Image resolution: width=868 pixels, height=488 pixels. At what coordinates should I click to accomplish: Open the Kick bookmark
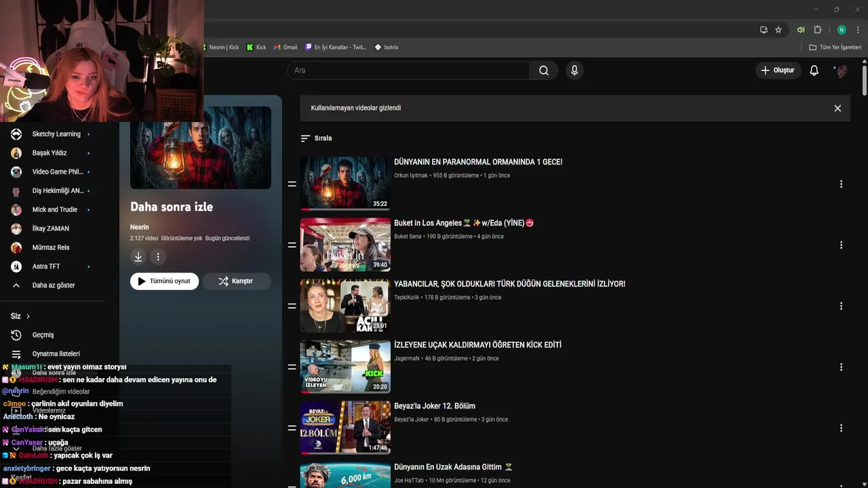pyautogui.click(x=256, y=47)
